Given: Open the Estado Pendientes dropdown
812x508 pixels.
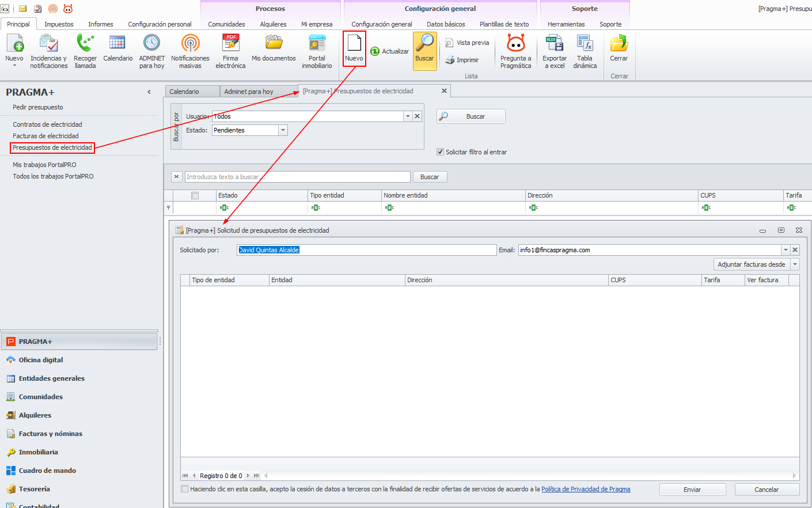Looking at the screenshot, I should tap(283, 130).
